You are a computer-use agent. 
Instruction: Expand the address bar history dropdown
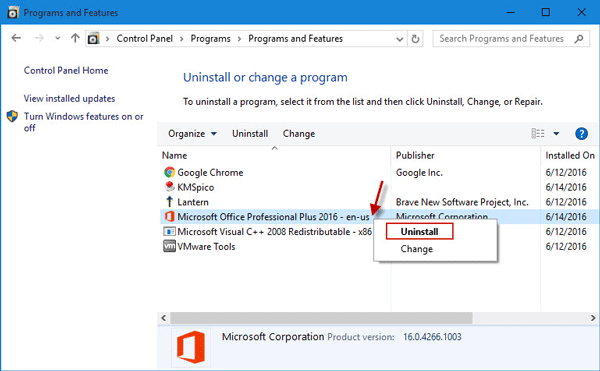pos(399,39)
